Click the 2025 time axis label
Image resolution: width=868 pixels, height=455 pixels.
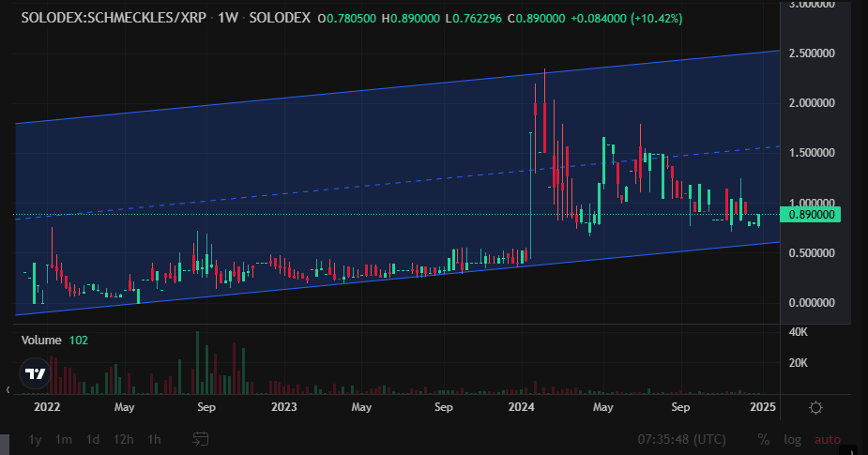pos(763,407)
